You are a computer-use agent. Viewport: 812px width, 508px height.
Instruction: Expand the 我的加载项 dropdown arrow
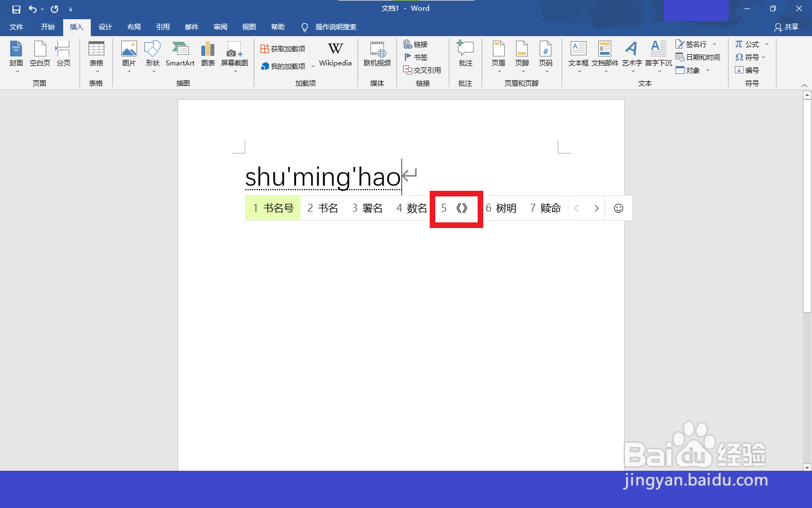(313, 66)
